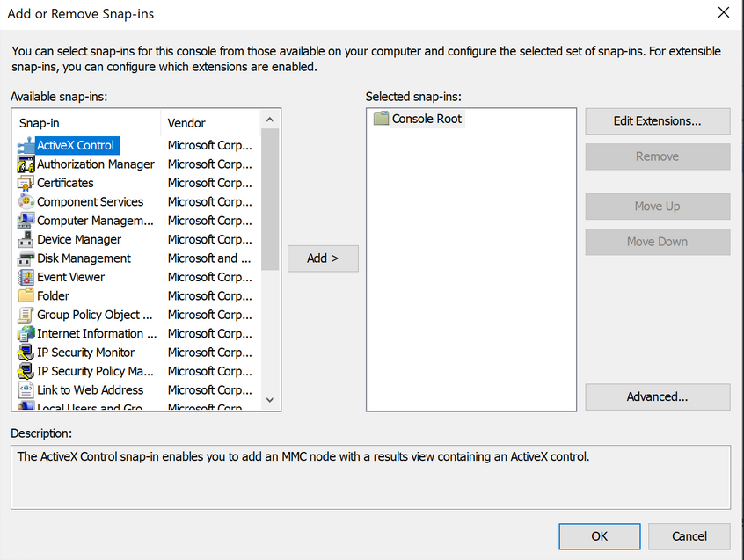Confirm the dialog with OK
Viewport: 744px width, 560px height.
[x=599, y=536]
